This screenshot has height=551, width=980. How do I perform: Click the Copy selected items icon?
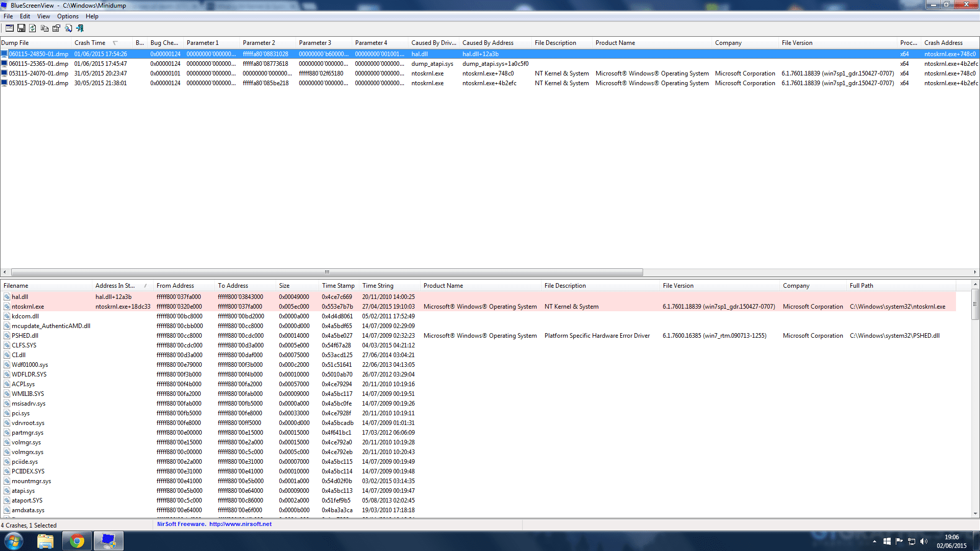(44, 28)
